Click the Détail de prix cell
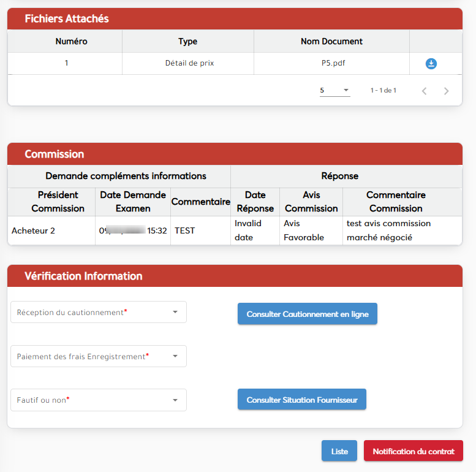 pos(189,63)
